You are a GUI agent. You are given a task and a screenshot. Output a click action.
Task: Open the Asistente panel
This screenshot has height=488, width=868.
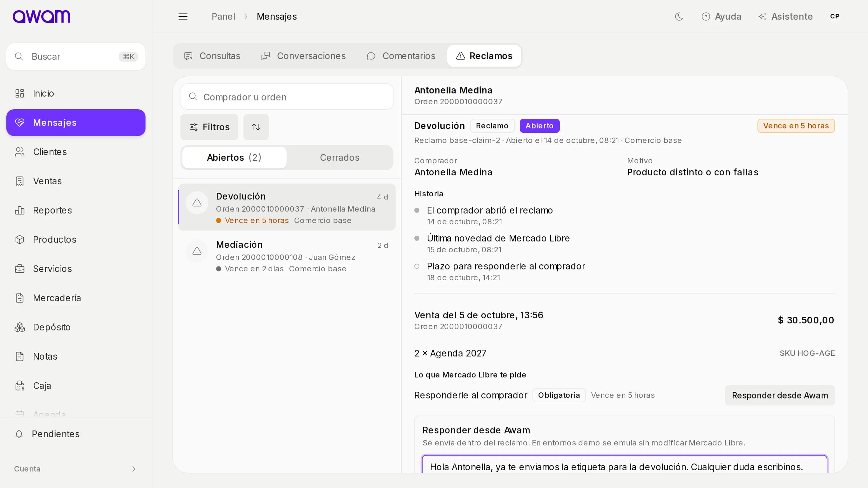[785, 16]
